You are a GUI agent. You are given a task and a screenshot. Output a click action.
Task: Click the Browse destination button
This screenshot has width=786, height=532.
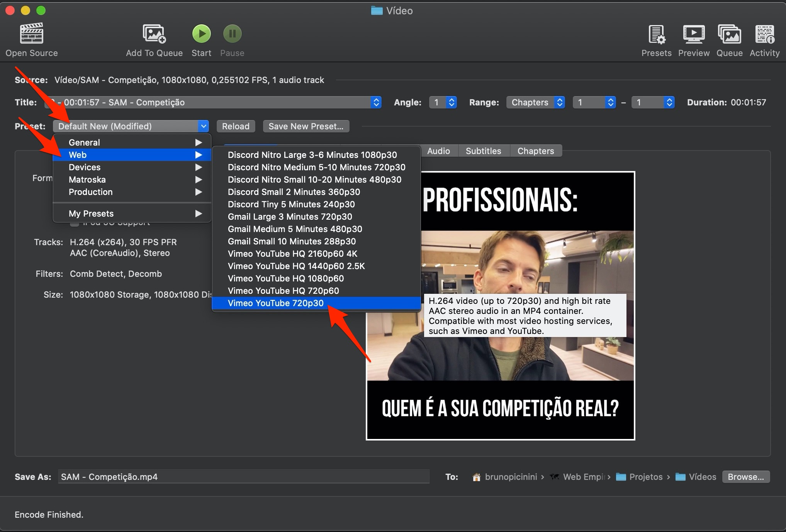[x=745, y=477]
